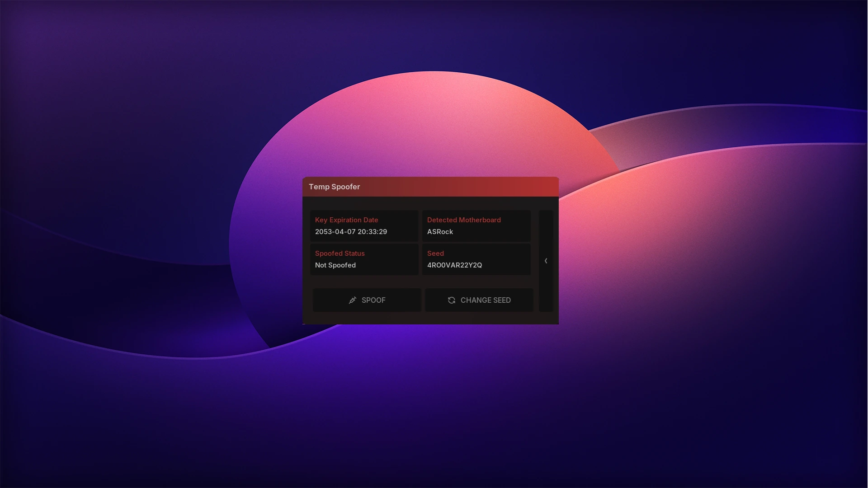Click the syringe icon on Spoof button
Image resolution: width=868 pixels, height=488 pixels.
point(353,300)
